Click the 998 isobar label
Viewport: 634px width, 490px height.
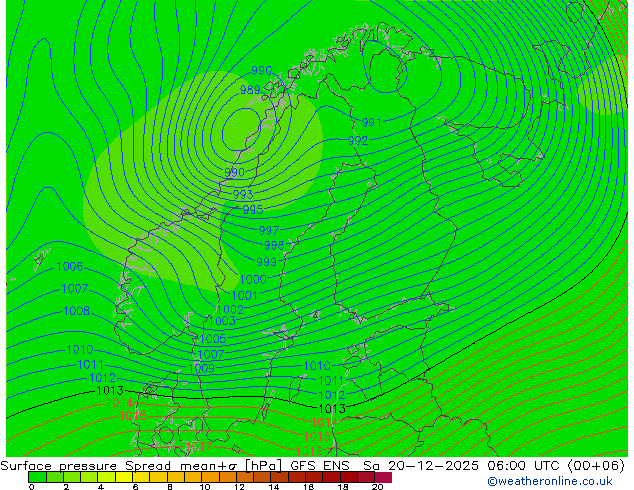click(x=274, y=245)
